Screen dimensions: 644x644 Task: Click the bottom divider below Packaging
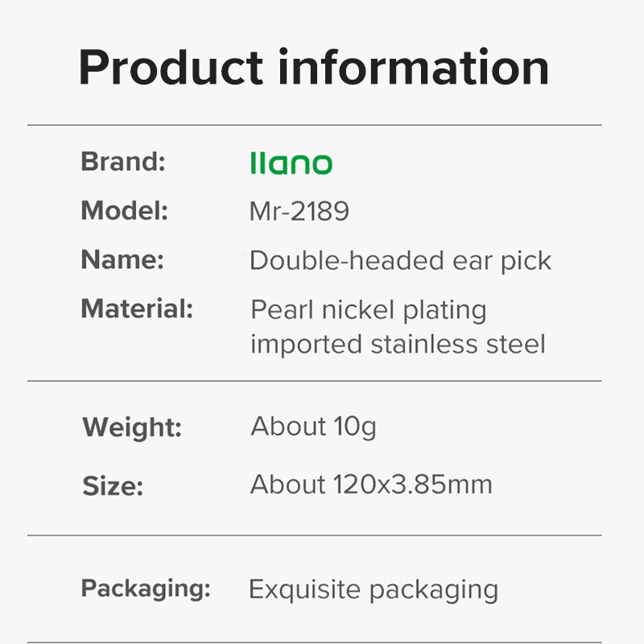[315, 642]
